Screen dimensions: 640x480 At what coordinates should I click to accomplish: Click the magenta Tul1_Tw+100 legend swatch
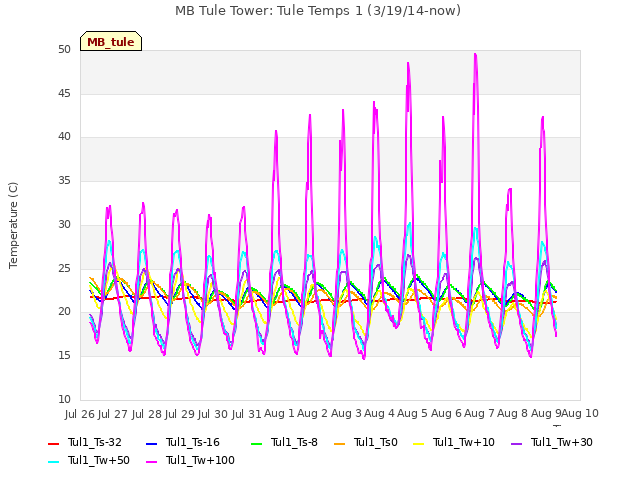point(151,461)
